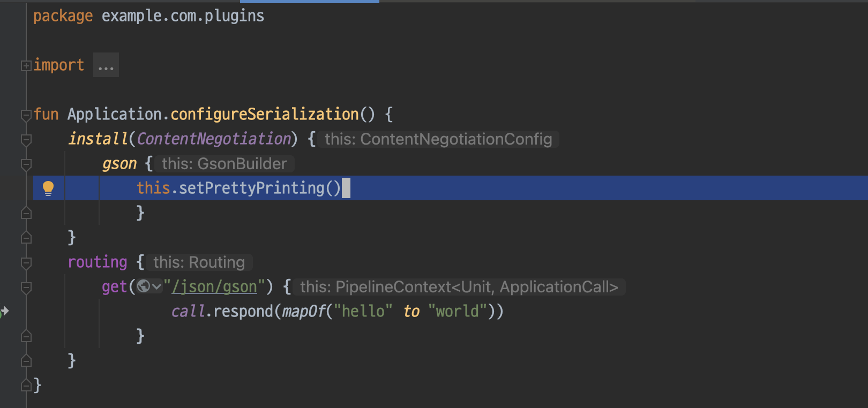Collapse the get block fold marker
868x408 pixels.
(x=26, y=287)
